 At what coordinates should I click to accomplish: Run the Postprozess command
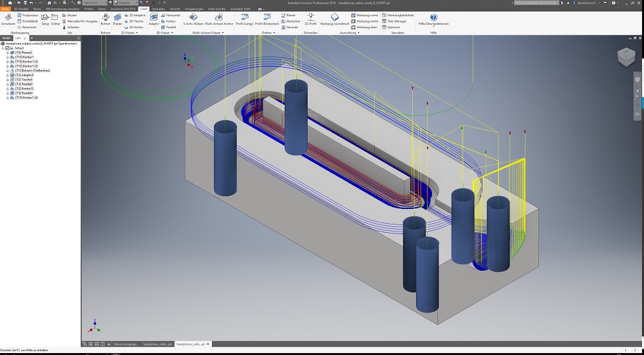tap(28, 15)
